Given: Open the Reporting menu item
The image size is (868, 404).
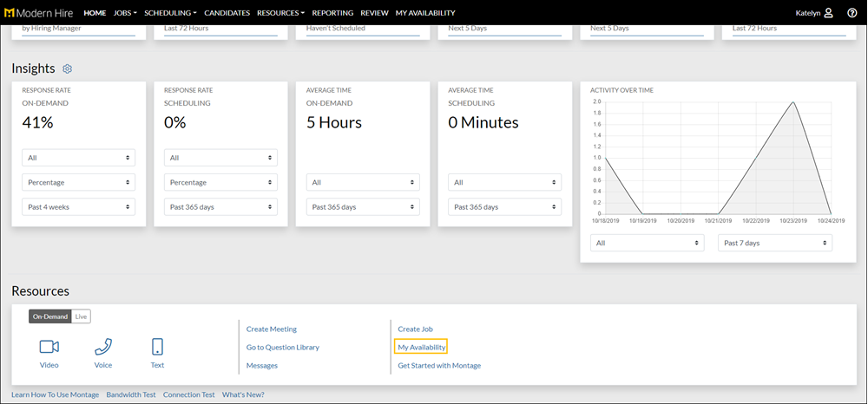Looking at the screenshot, I should [332, 13].
